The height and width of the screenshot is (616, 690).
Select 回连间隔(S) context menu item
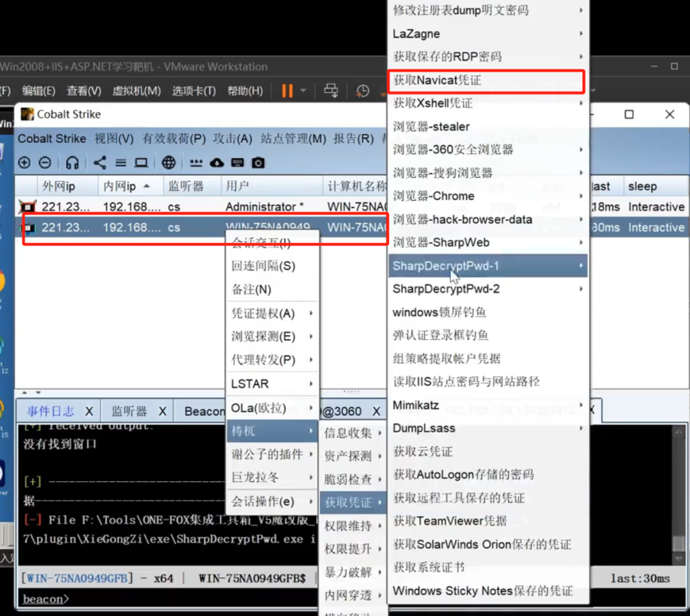tap(272, 266)
